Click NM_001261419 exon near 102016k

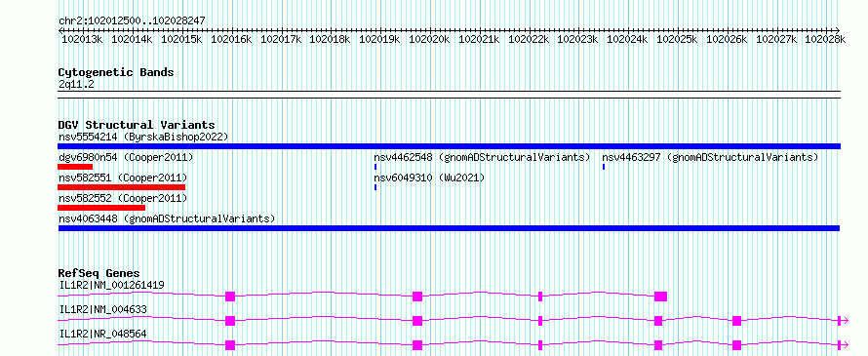230,297
